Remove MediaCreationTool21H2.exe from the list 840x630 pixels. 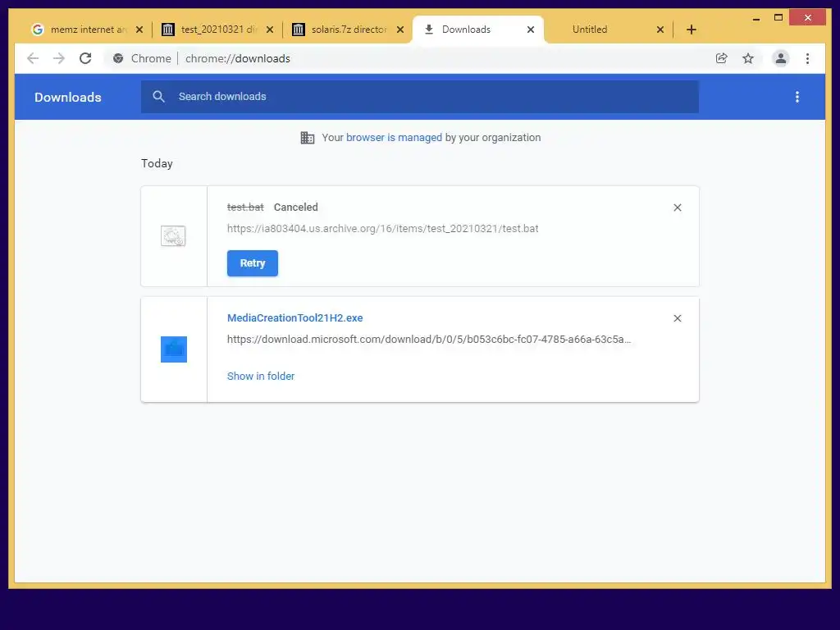(x=677, y=318)
